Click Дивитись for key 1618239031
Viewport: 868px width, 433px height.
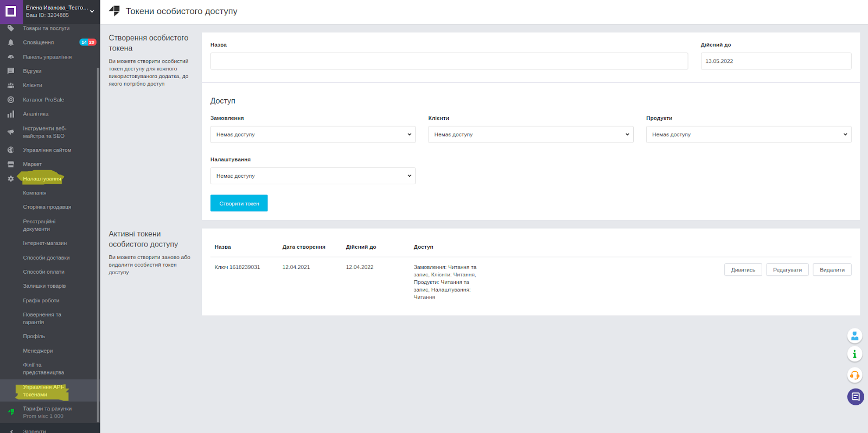(743, 270)
